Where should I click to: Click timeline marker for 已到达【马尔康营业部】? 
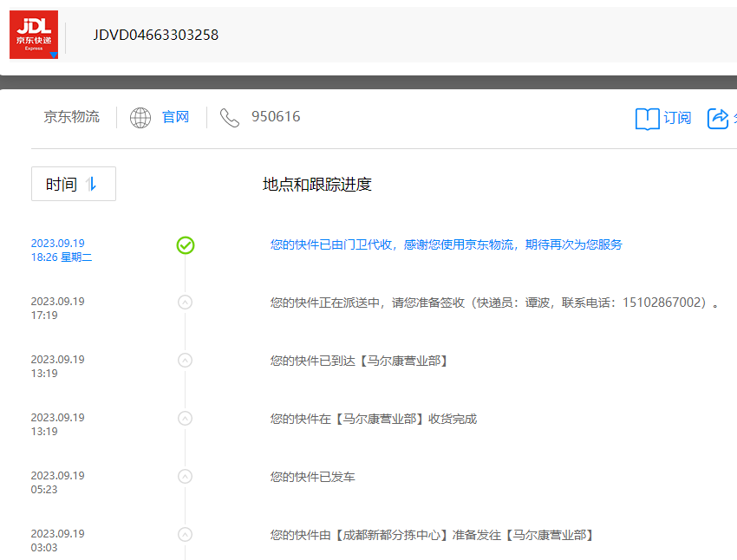(x=186, y=361)
